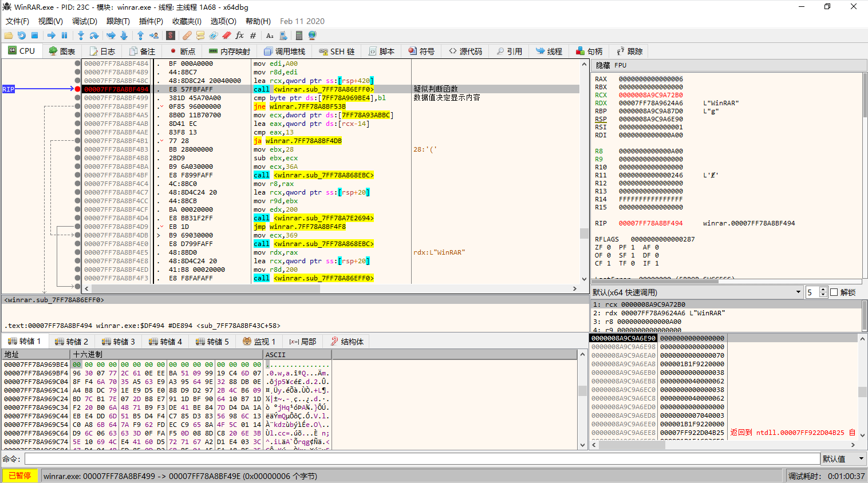The image size is (868, 483).
Task: Click stack panel scrollbar up arrow
Action: click(x=862, y=339)
